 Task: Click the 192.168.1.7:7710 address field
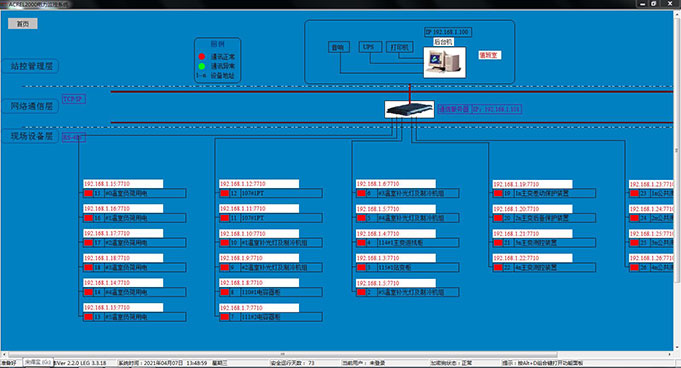[x=259, y=308]
